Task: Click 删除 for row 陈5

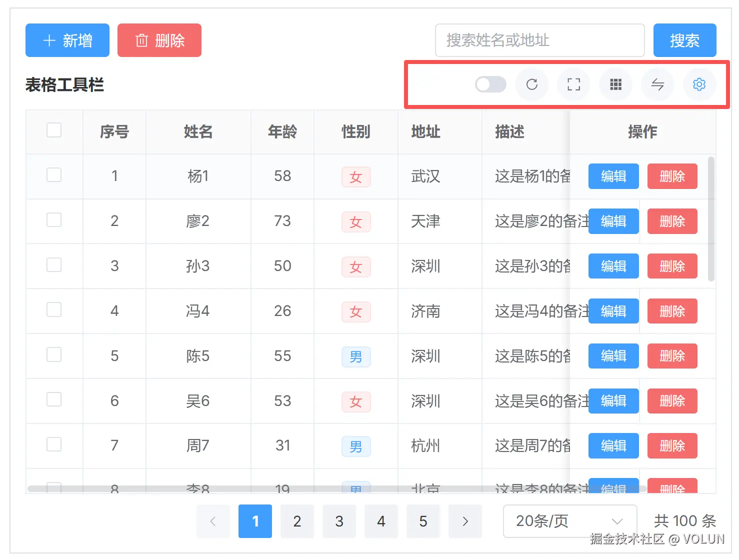Action: (x=672, y=356)
